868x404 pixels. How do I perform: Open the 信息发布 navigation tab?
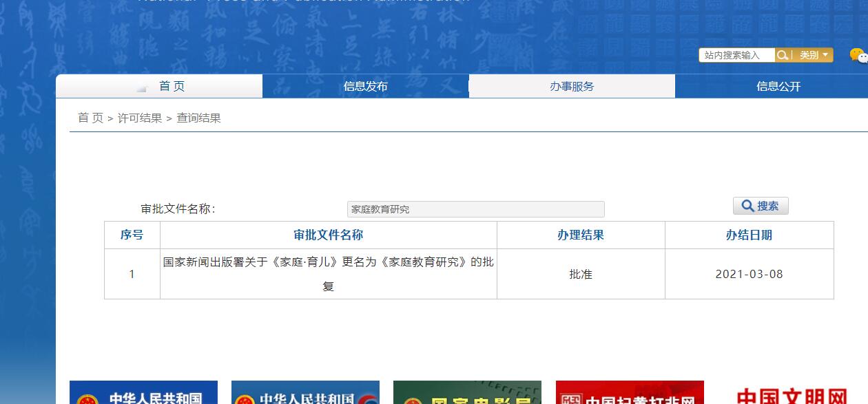click(365, 86)
